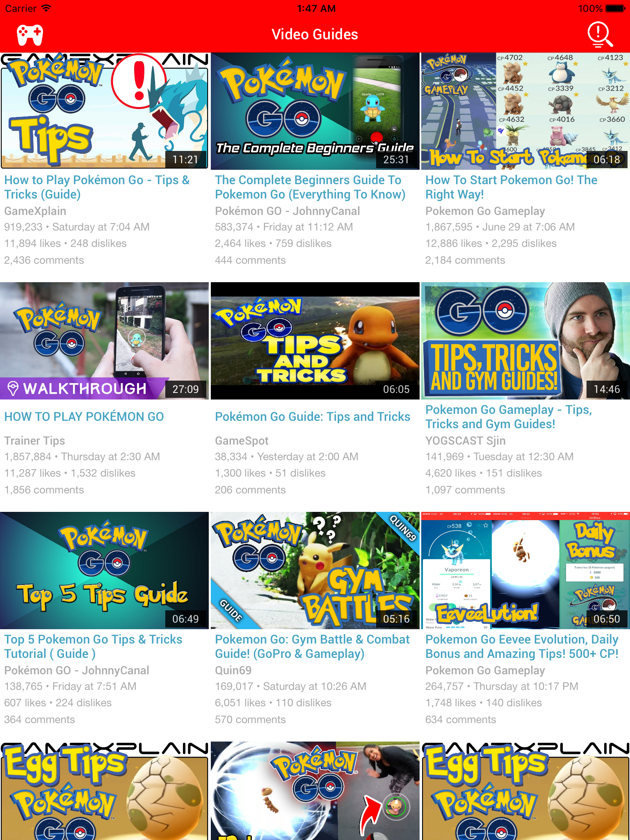
Task: Play the 'Tips, Tricks and Gym Guides!' thumbnail
Action: coord(525,341)
